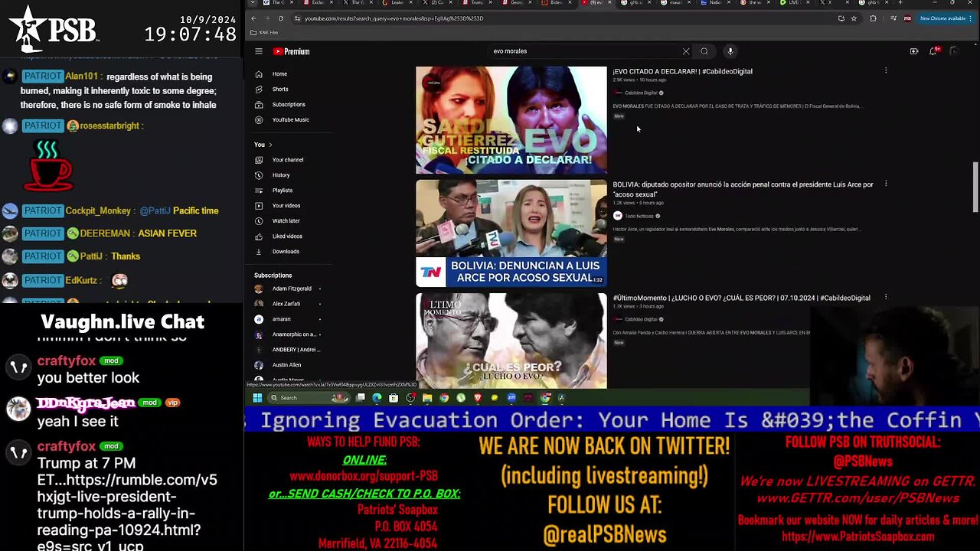
Task: Open Alex Zarfati subscription
Action: [x=288, y=304]
